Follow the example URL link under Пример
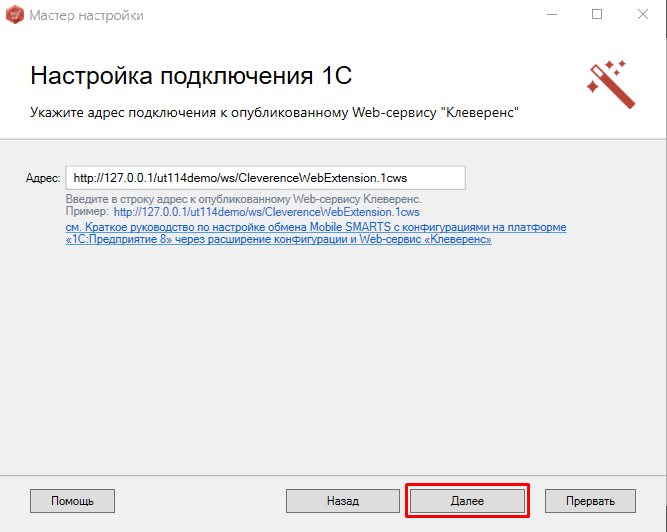The image size is (667, 532). (x=267, y=212)
